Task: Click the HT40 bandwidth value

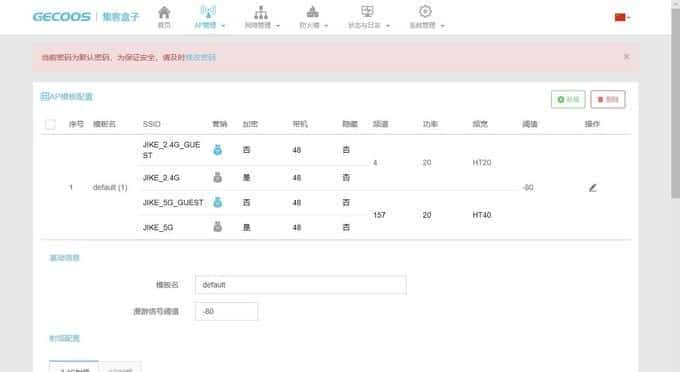Action: tap(481, 215)
